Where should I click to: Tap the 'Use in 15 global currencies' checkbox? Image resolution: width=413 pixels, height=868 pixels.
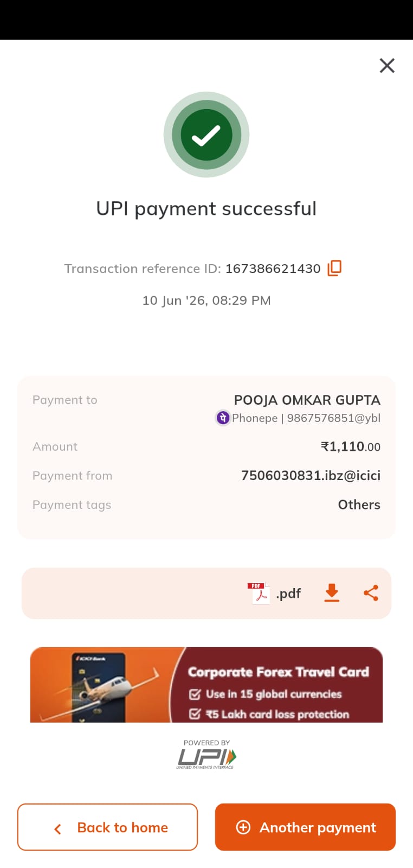pyautogui.click(x=195, y=694)
